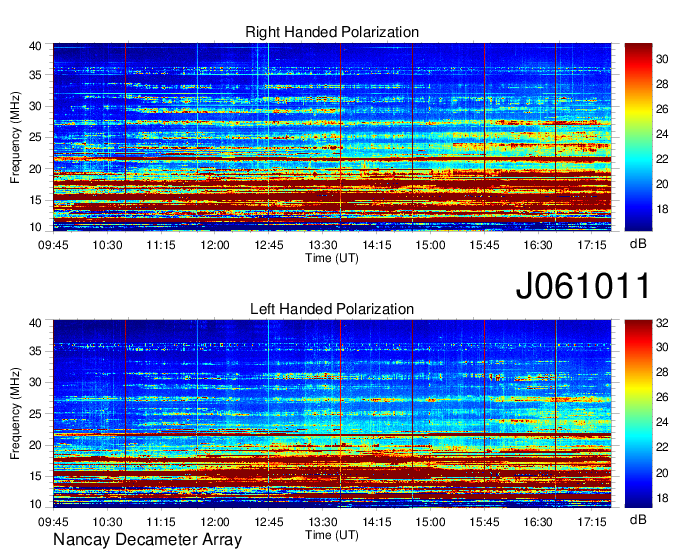Screen dimensions: 680x552
Task: Click the 17:15 tick on the right-handed time axis
Action: click(x=592, y=245)
